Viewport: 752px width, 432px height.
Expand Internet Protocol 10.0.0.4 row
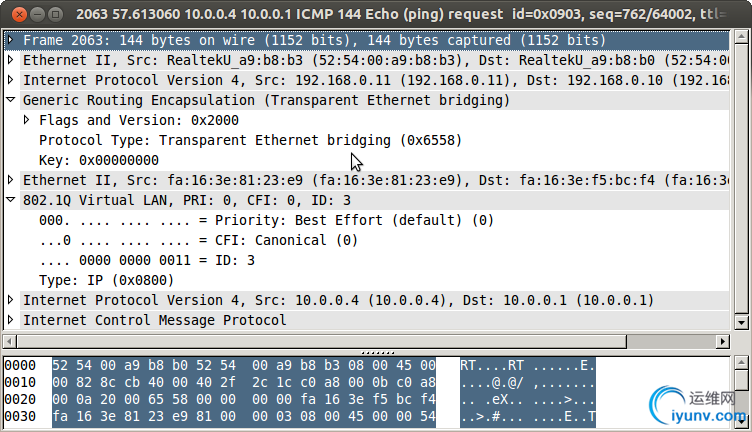(x=11, y=300)
